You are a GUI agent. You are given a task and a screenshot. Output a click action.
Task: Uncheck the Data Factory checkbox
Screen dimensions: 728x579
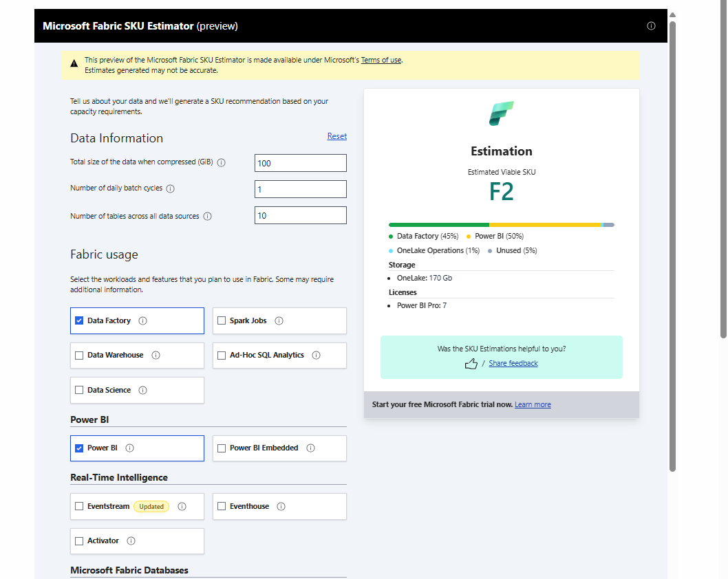79,320
